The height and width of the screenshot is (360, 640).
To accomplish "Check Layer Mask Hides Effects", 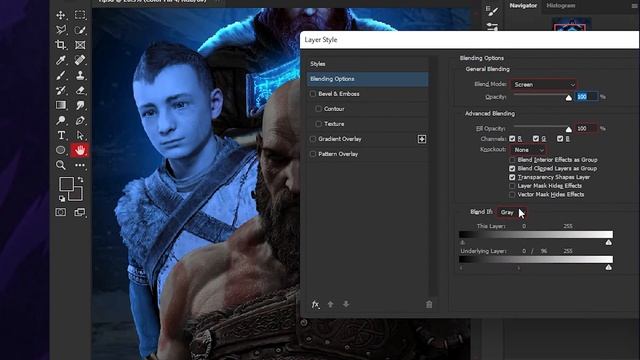I will click(512, 186).
